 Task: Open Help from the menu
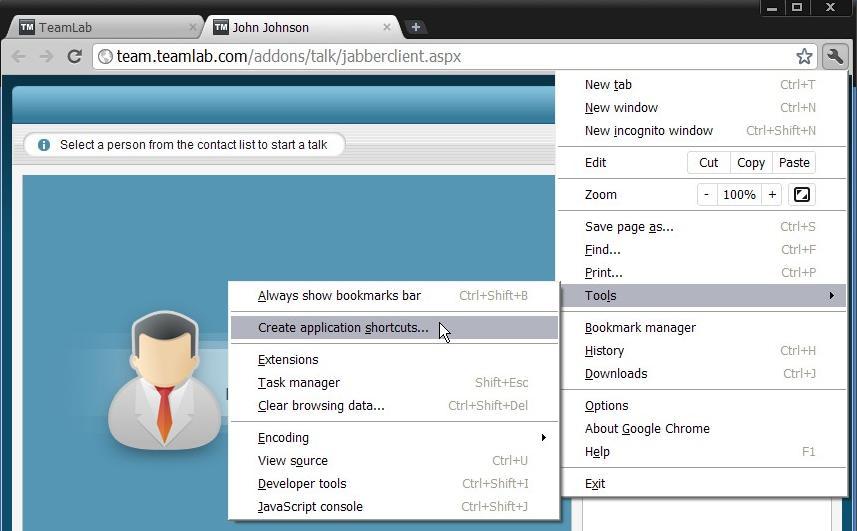point(701,452)
